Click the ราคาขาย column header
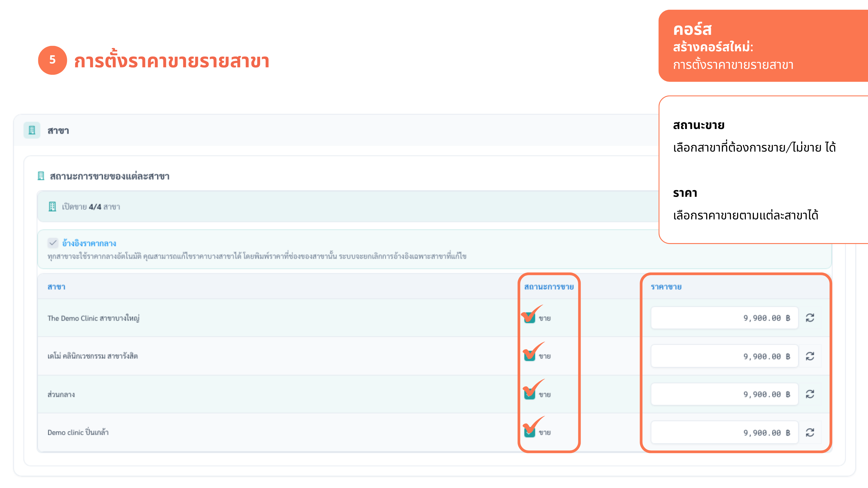This screenshot has width=868, height=488. [x=666, y=287]
